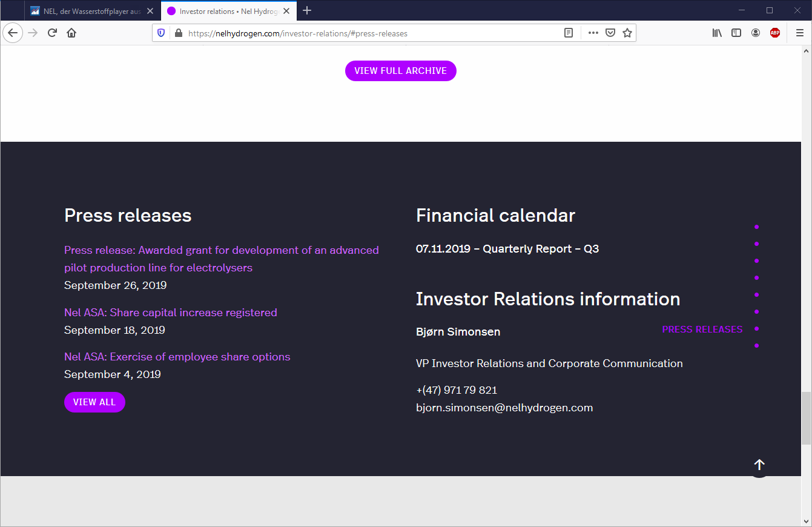Show the sidebars panel
Image resolution: width=812 pixels, height=527 pixels.
click(x=736, y=33)
